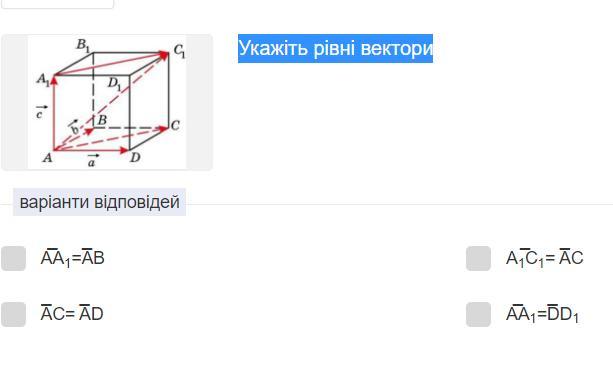The image size is (613, 372).
Task: Click vertex label D in the cube diagram
Action: (135, 157)
